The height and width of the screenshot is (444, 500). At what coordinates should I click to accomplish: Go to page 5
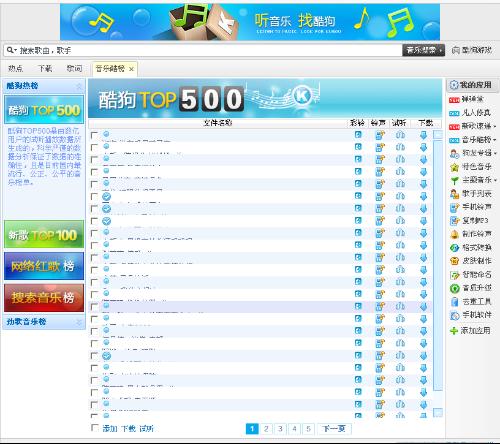308,429
